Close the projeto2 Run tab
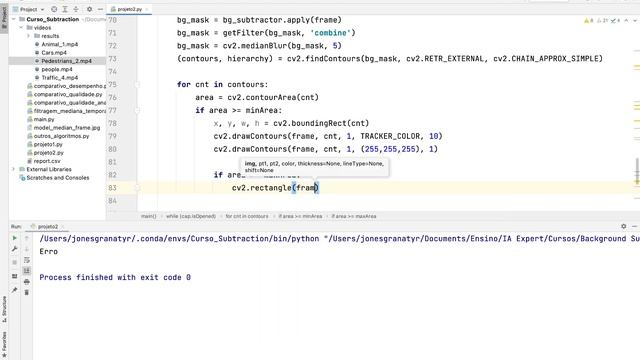 63,227
